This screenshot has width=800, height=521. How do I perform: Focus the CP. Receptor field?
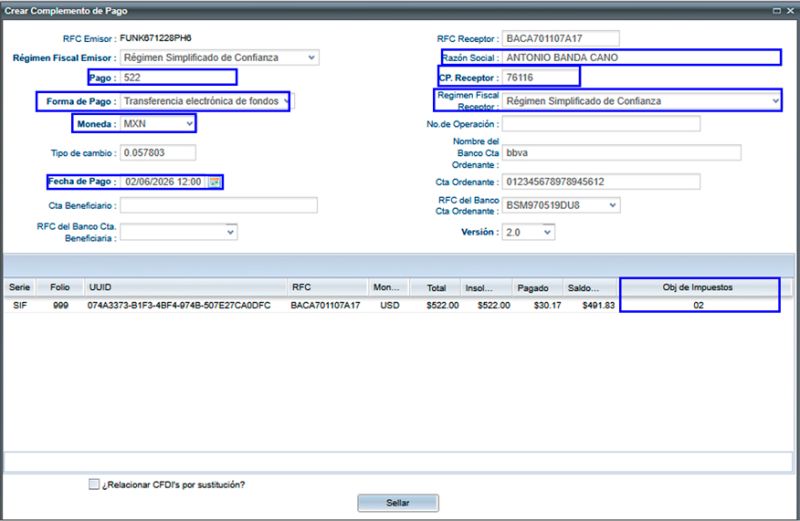tap(540, 78)
